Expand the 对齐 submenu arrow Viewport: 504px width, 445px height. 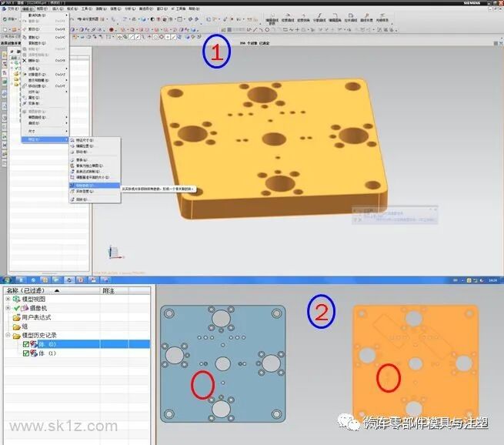(66, 92)
